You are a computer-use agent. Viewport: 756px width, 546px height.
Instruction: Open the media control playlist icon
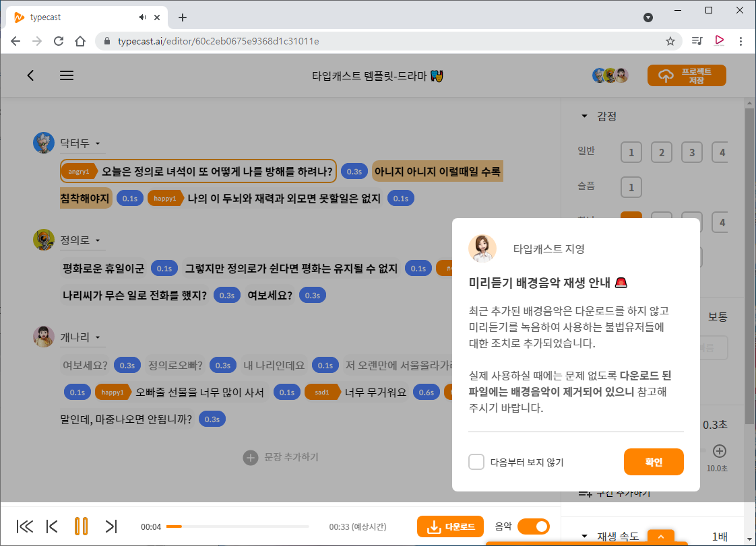[x=697, y=41]
